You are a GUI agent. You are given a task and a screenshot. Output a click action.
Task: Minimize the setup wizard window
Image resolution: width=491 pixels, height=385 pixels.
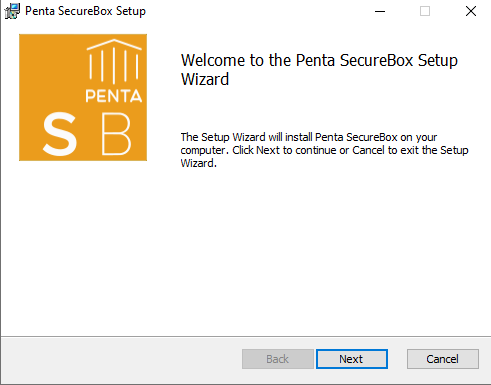pos(380,11)
